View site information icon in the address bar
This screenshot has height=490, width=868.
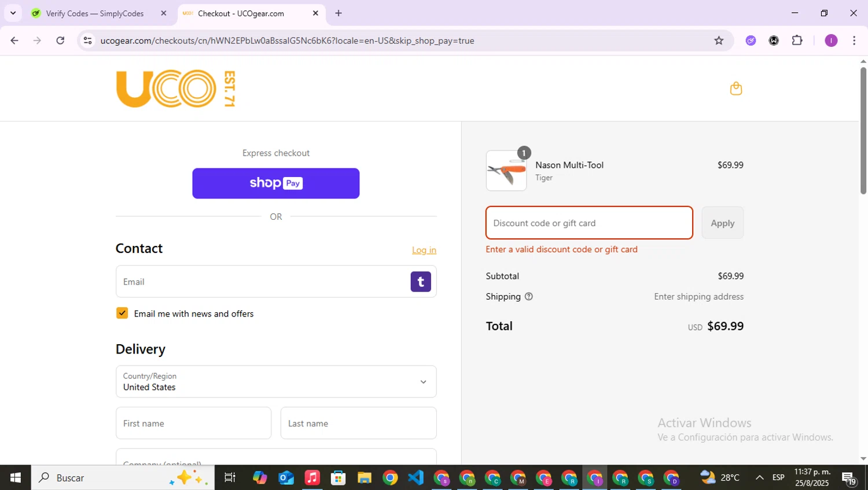88,40
